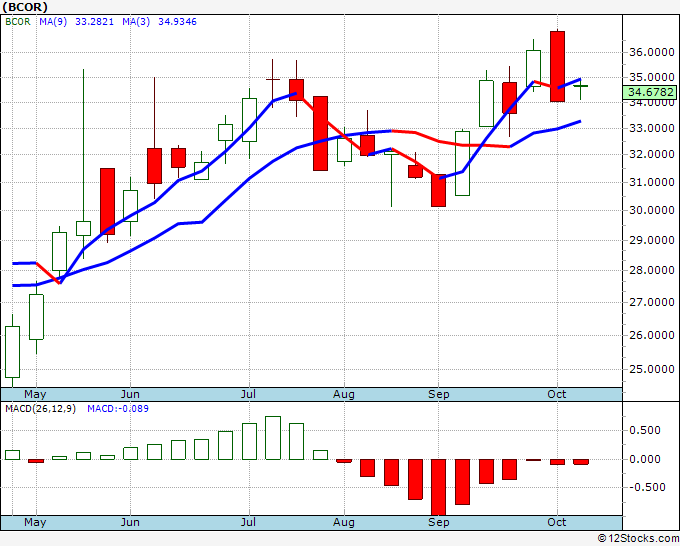
Task: Click the 30.0000 price axis label
Action: coord(651,210)
